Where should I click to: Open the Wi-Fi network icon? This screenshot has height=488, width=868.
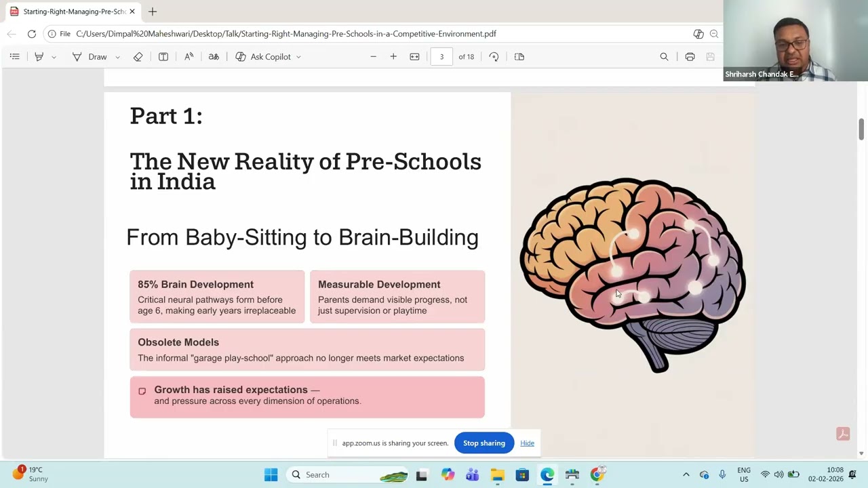[765, 475]
